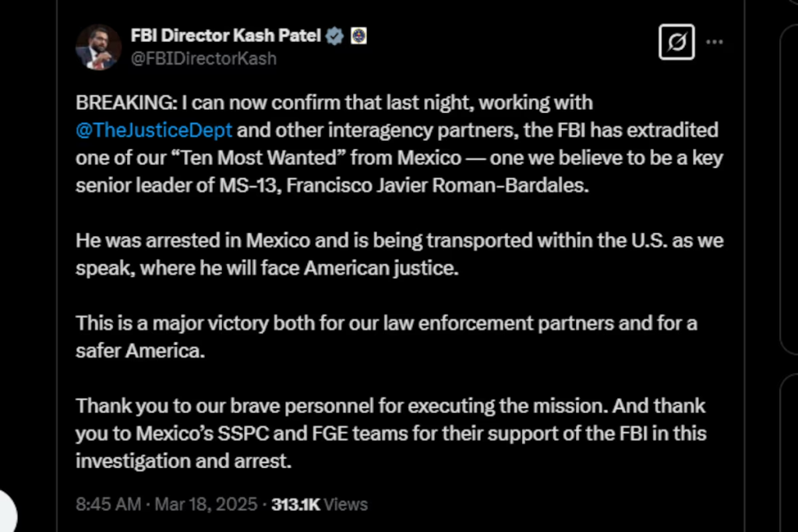Click the Grok explain-post icon

(676, 42)
